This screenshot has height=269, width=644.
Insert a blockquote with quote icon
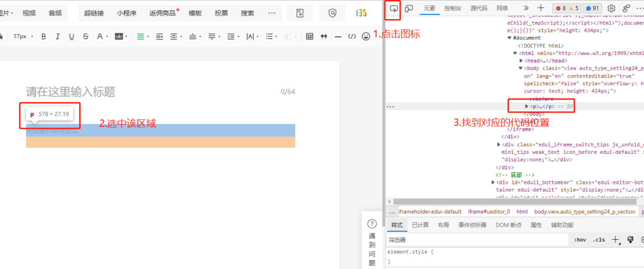324,36
